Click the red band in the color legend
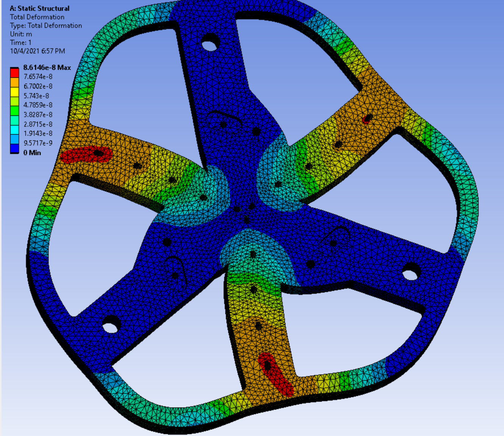 pyautogui.click(x=14, y=73)
